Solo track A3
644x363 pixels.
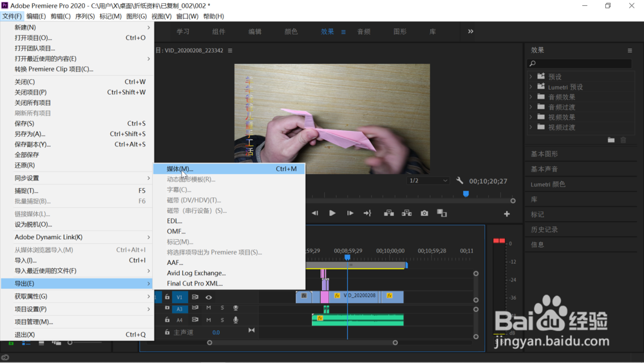[x=222, y=308]
